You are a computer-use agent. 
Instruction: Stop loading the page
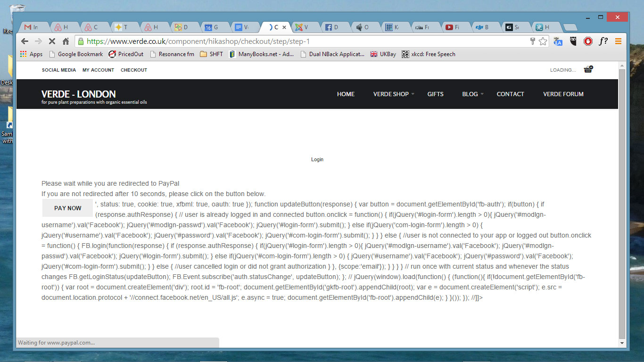point(52,41)
